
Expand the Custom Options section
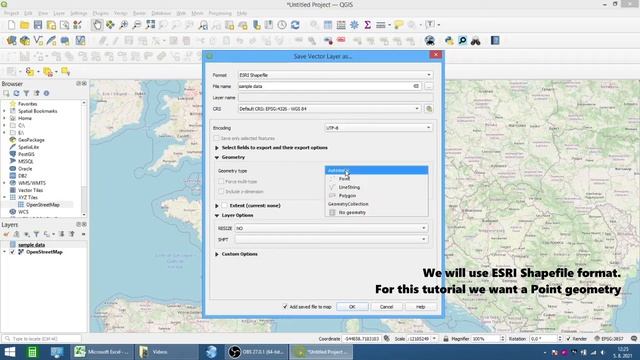(x=217, y=254)
